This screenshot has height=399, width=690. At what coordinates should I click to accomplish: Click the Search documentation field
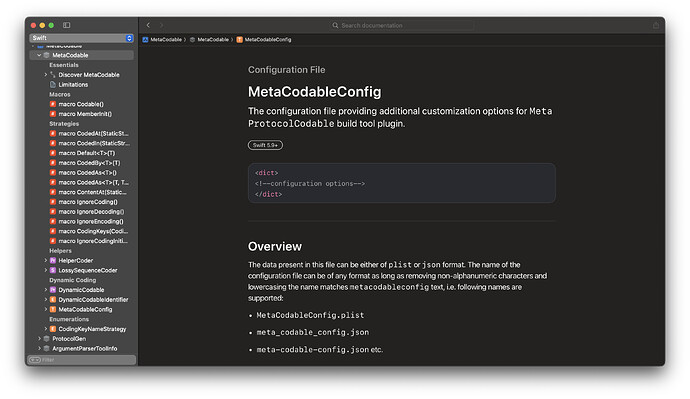pyautogui.click(x=402, y=26)
